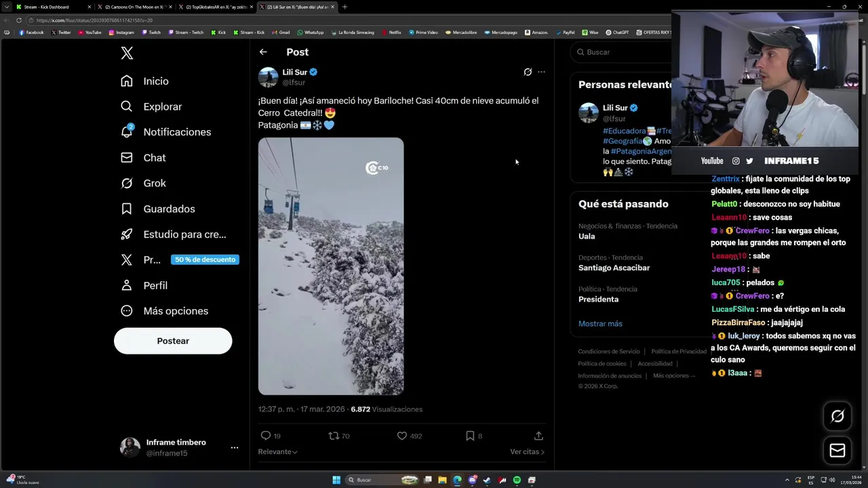Reload the page in the browser
868x488 pixels.
tap(18, 20)
